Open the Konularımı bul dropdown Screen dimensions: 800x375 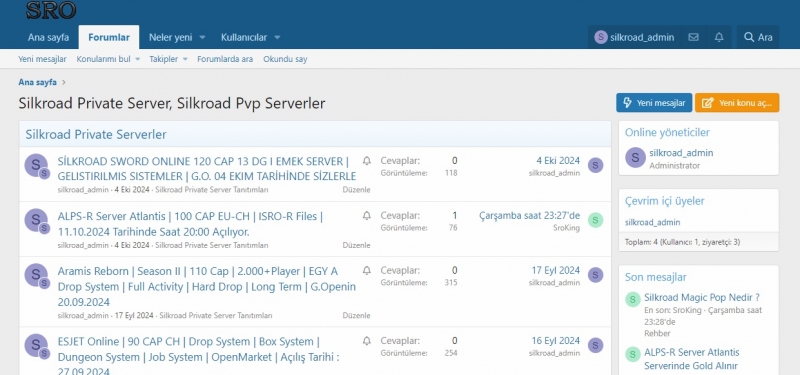108,59
